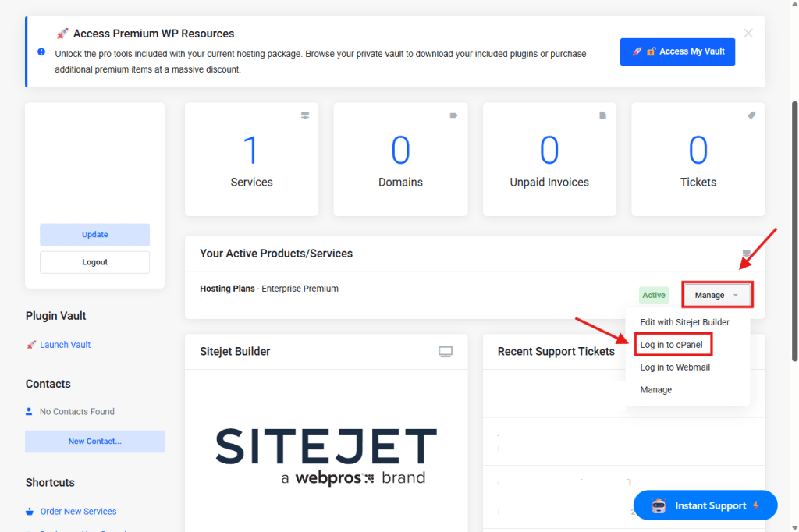The width and height of the screenshot is (799, 532).
Task: Open the Domains count tile
Action: pos(400,159)
